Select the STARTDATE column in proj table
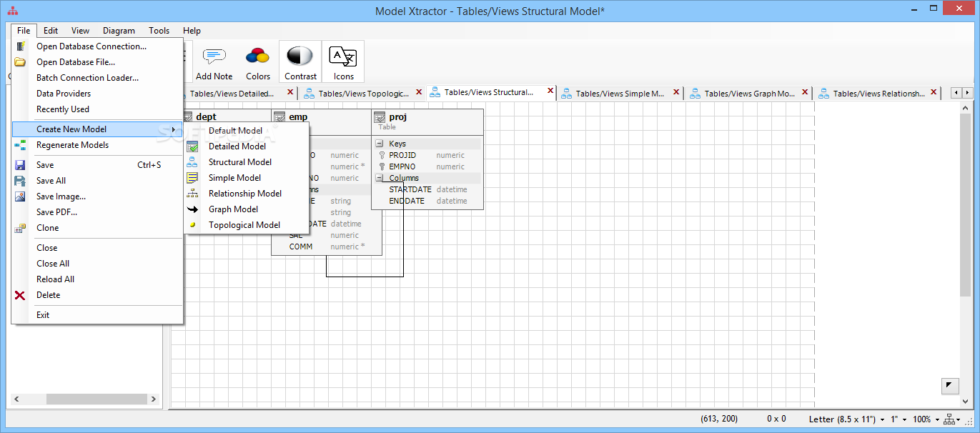 410,189
